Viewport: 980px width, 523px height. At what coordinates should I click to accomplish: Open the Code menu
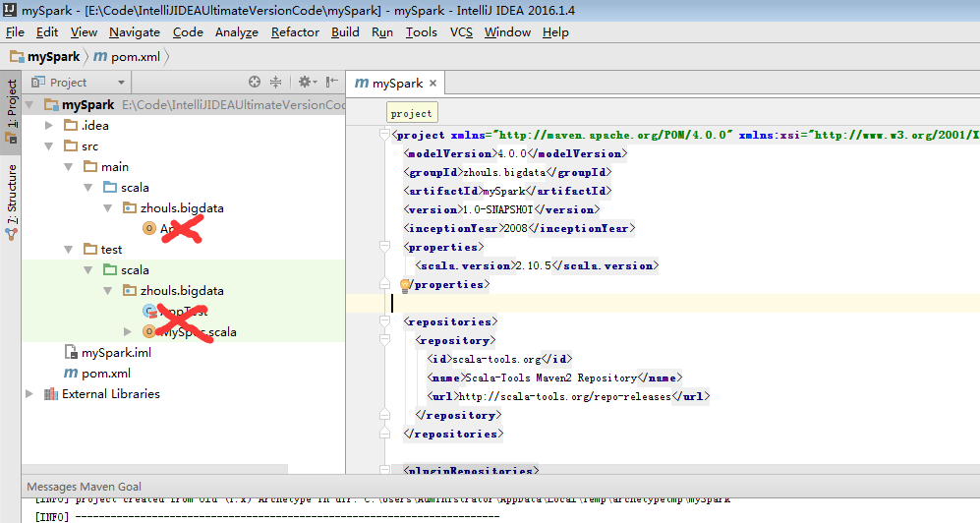188,31
